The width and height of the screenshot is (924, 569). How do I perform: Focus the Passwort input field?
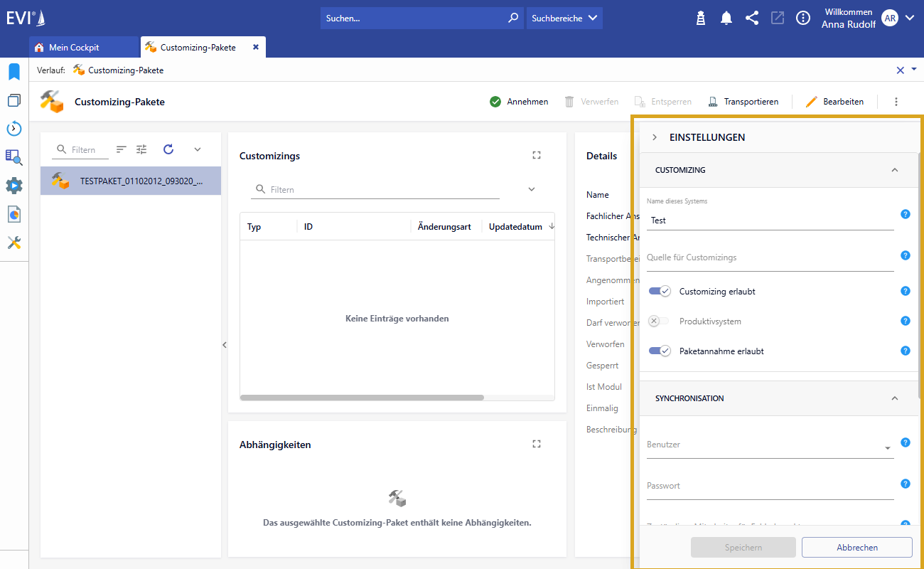click(x=770, y=486)
